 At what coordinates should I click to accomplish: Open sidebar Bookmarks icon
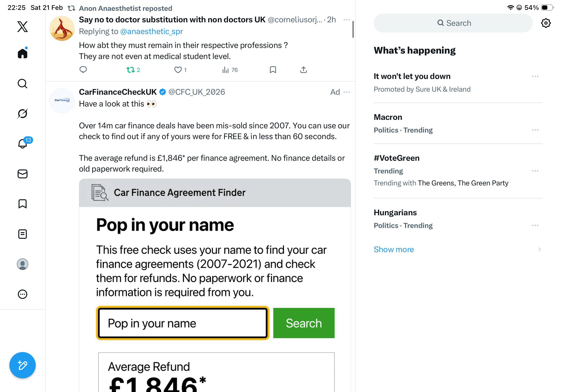pos(23,204)
